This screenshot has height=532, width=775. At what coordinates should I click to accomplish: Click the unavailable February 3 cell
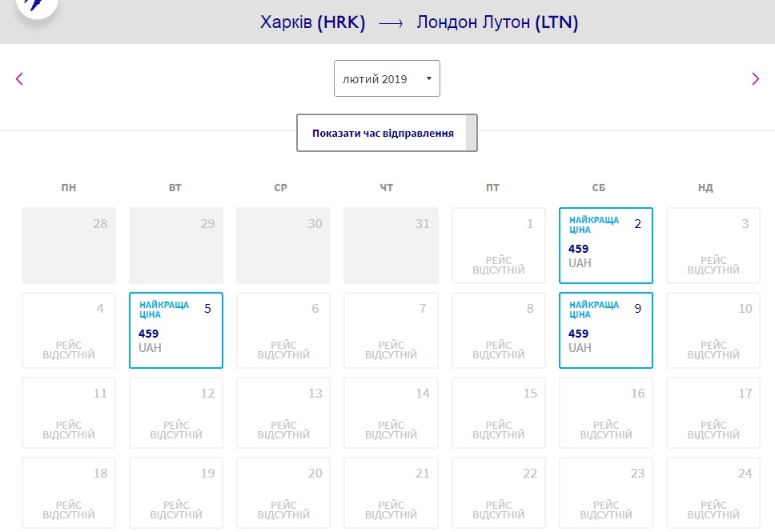(713, 246)
